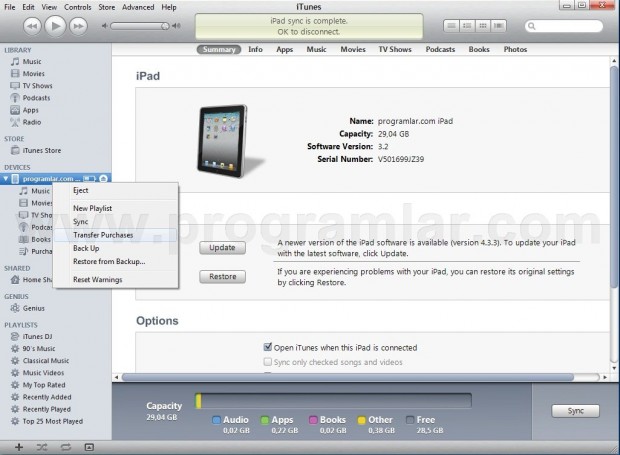The image size is (620, 455).
Task: Choose Restore from Backup from the context menu
Action: click(115, 262)
